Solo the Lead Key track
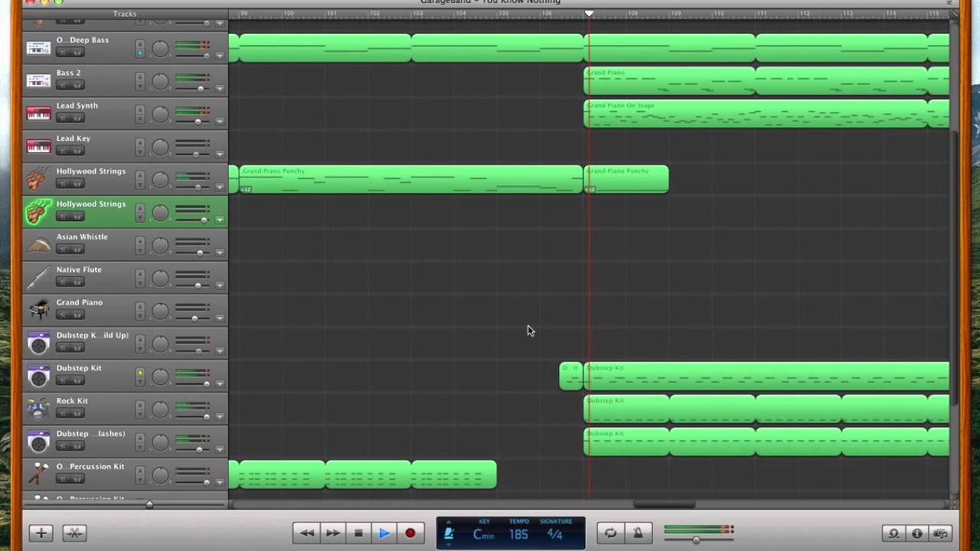The width and height of the screenshot is (980, 551). pos(77,152)
